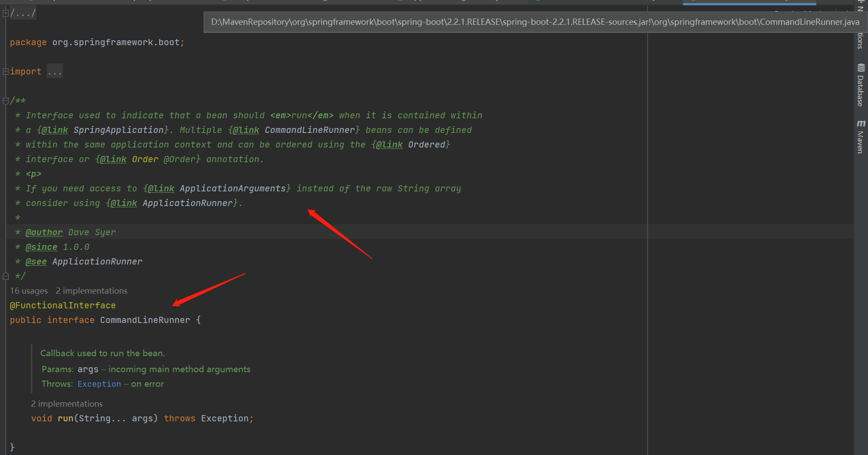Click the CommandLineRunner Javadoc link reference

[310, 130]
